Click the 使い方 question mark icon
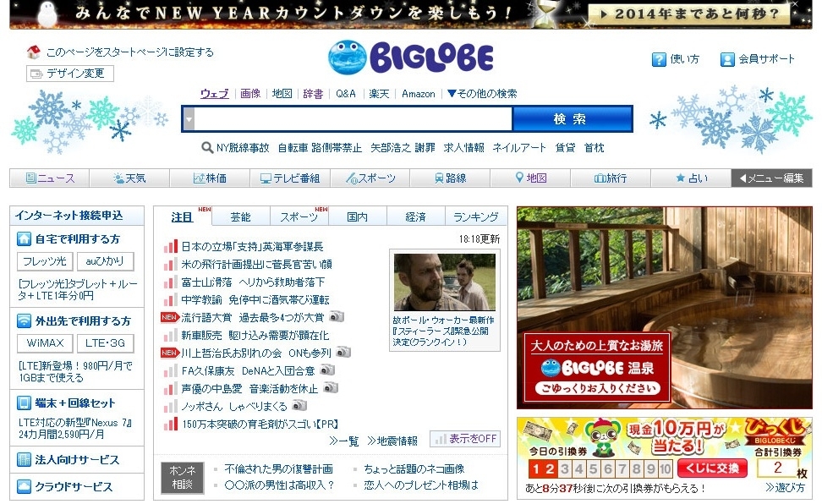 [x=659, y=59]
